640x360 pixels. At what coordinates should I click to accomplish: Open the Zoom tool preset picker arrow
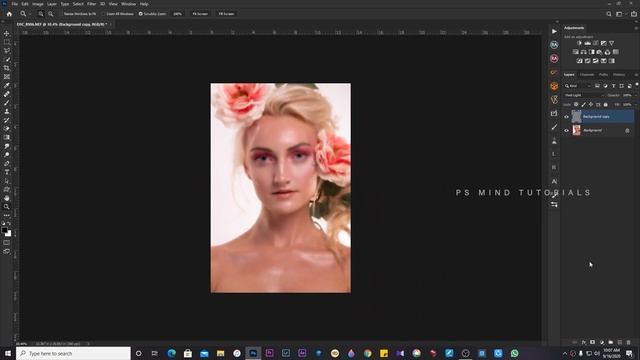click(30, 14)
